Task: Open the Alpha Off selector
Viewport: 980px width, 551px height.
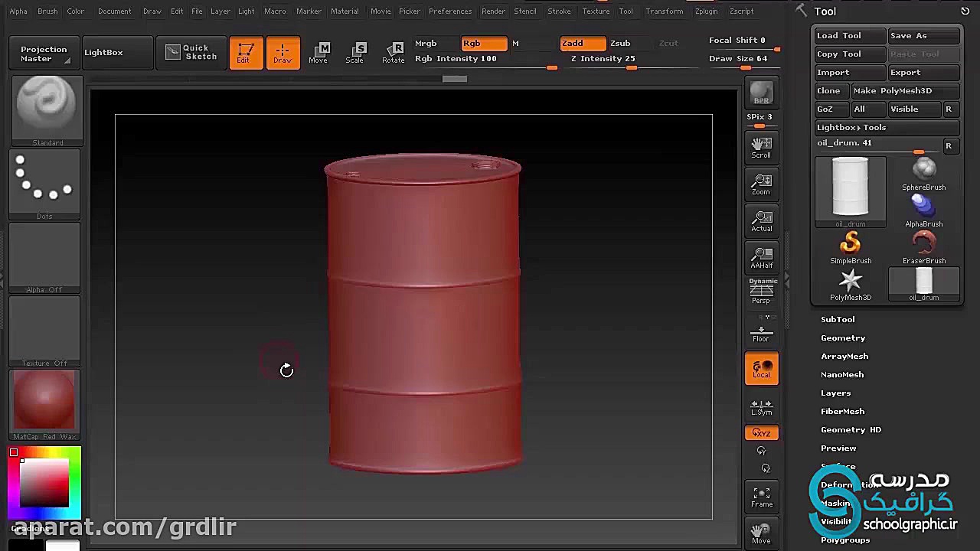Action: [45, 258]
